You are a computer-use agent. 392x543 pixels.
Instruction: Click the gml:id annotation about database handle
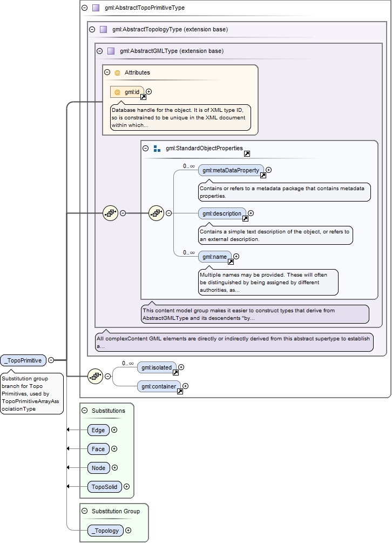pyautogui.click(x=180, y=118)
